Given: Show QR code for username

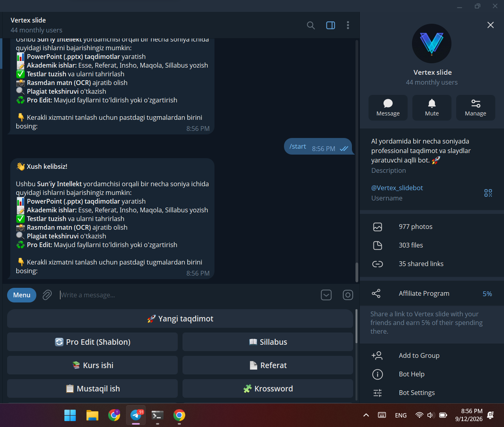Looking at the screenshot, I should click(x=488, y=193).
